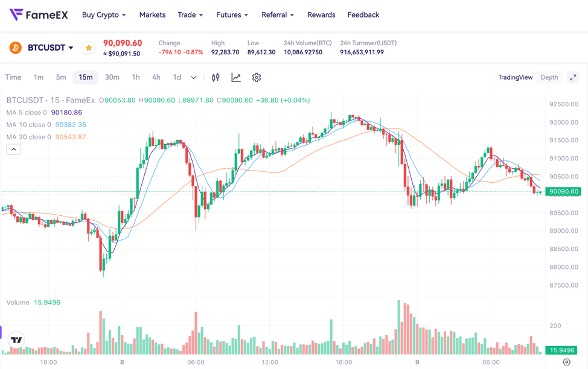This screenshot has height=369, width=588.
Task: Expand the chart to fullscreen
Action: (572, 77)
